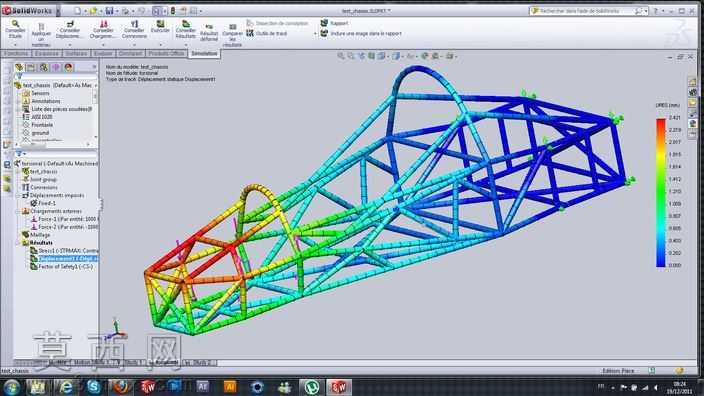The height and width of the screenshot is (396, 704).
Task: Switch to the Fonctions tab
Action: click(x=16, y=53)
